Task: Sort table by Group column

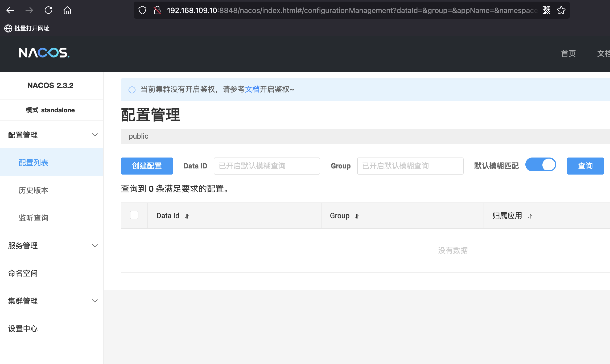Action: click(357, 216)
